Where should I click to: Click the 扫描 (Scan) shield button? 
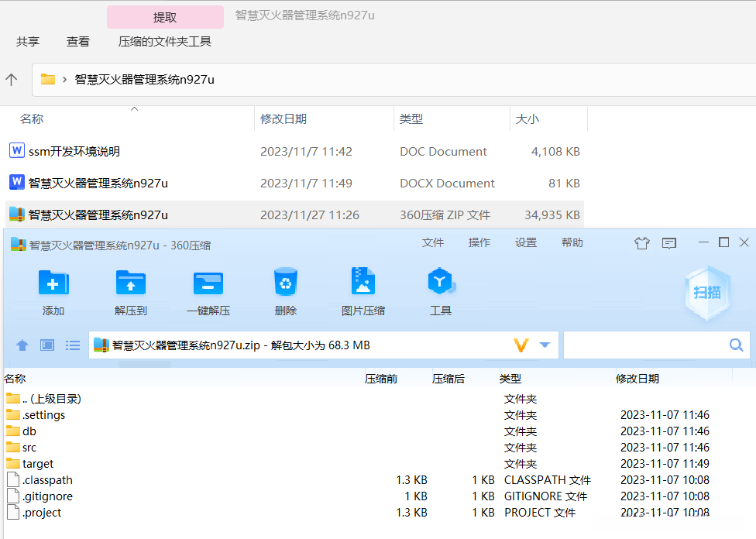(707, 292)
